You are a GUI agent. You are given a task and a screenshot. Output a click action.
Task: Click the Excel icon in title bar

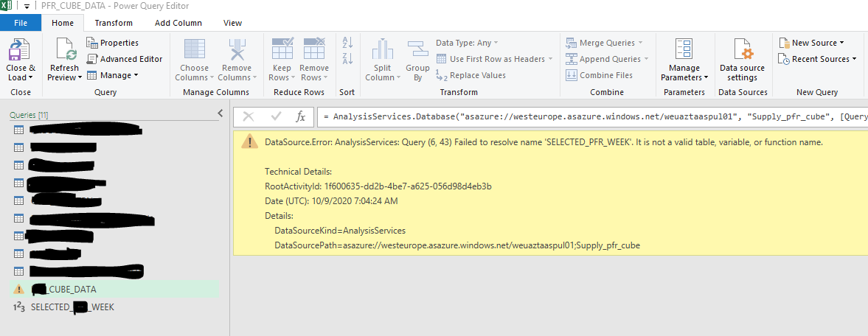pyautogui.click(x=7, y=6)
